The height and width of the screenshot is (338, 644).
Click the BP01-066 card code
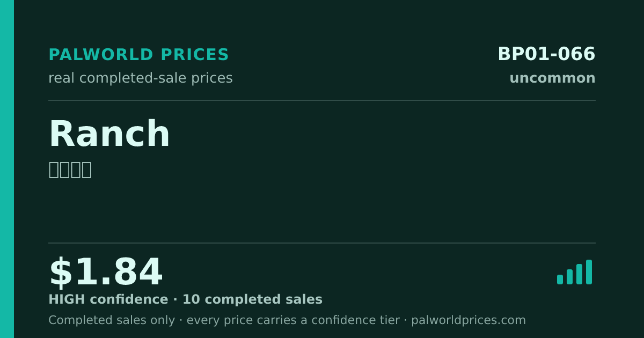coord(546,54)
